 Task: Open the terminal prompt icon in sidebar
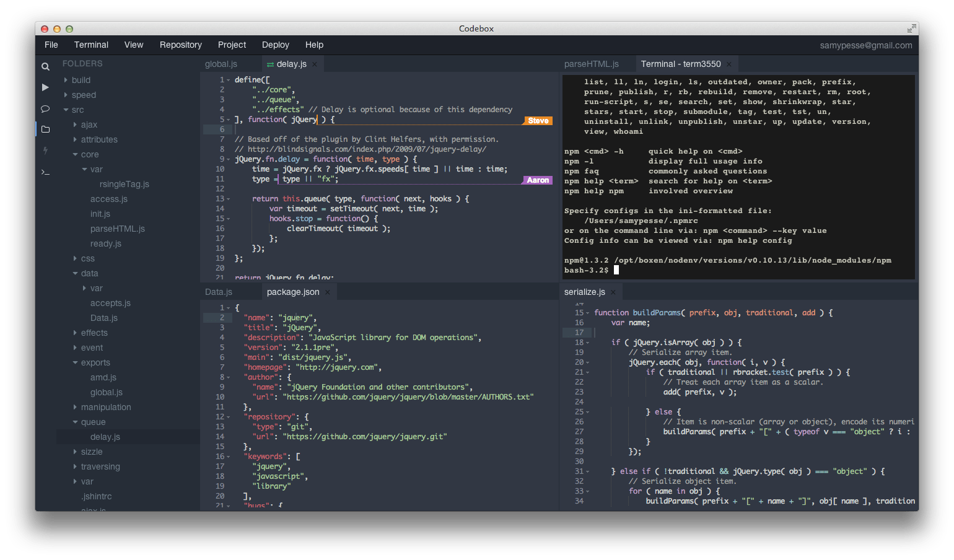(45, 172)
